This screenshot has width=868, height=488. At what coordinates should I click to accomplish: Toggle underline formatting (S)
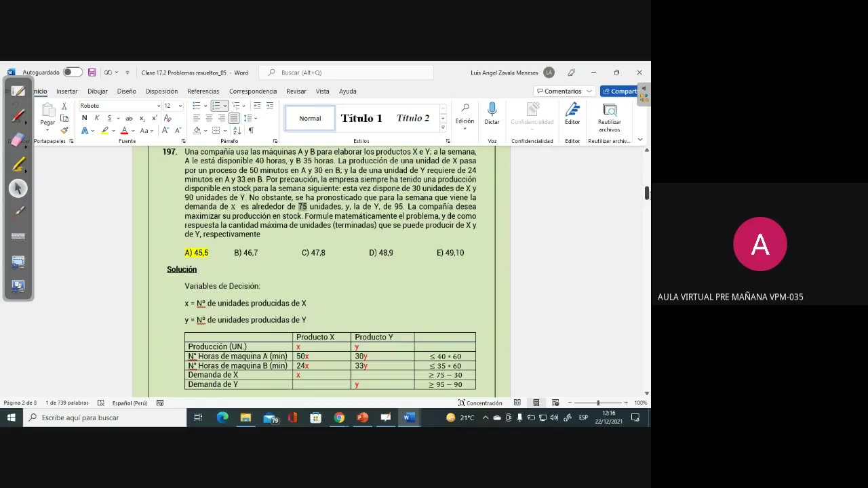coord(108,118)
